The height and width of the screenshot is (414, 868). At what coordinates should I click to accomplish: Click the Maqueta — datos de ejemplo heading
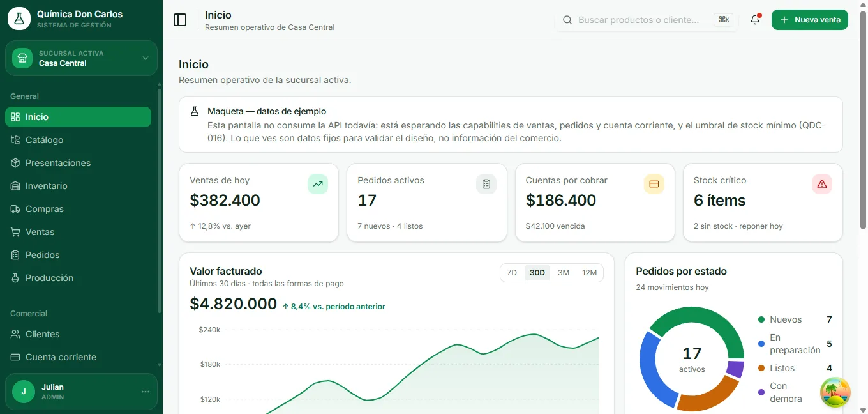tap(267, 111)
